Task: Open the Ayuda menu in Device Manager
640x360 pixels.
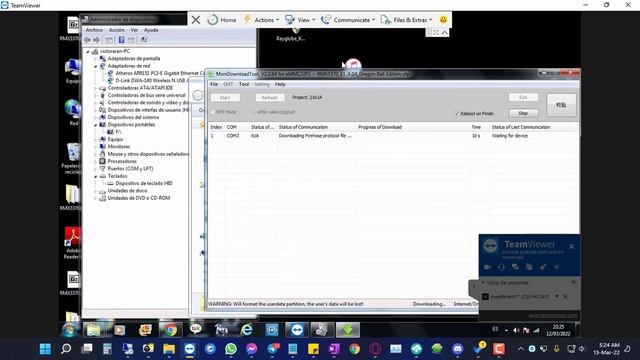Action: [151, 30]
